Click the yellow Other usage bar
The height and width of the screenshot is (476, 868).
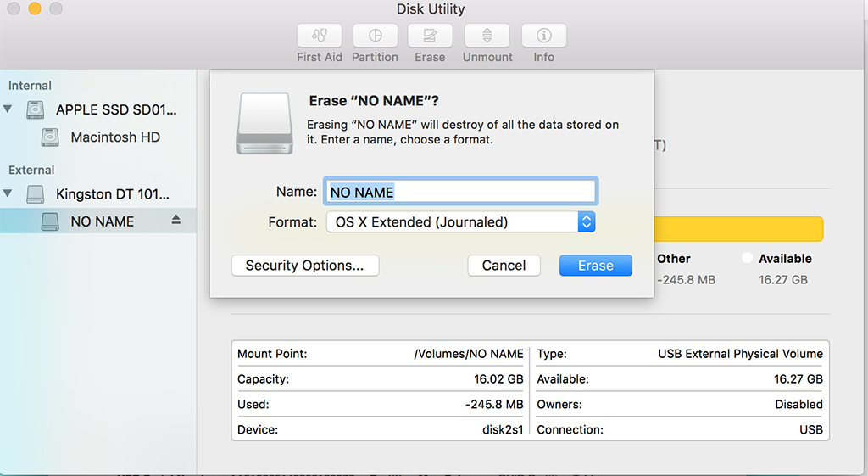coord(738,229)
